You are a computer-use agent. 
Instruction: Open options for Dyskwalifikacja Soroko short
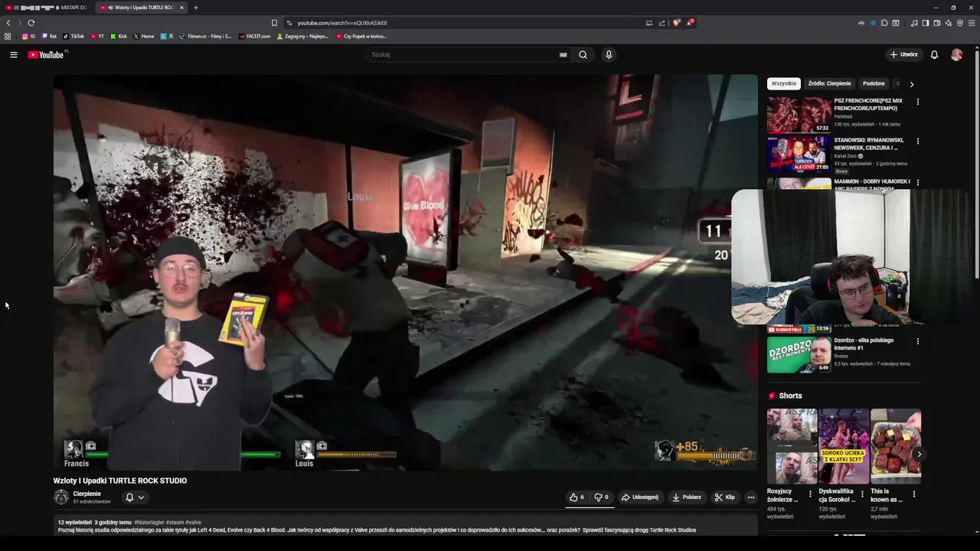pos(862,494)
